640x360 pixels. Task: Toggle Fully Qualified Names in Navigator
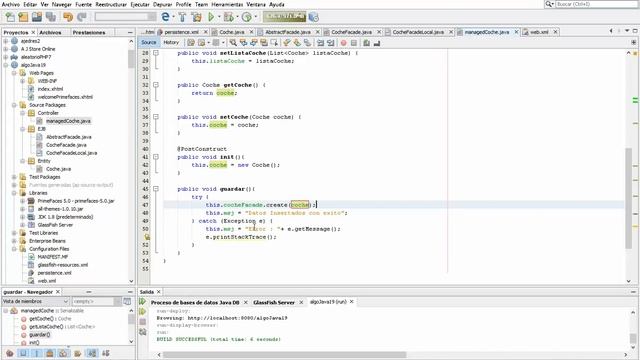pos(78,353)
